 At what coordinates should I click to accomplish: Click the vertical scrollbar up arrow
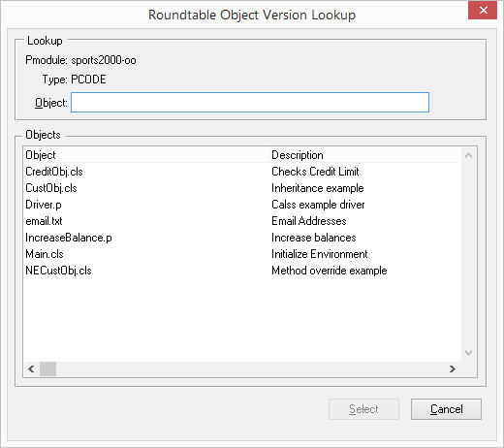click(x=468, y=155)
